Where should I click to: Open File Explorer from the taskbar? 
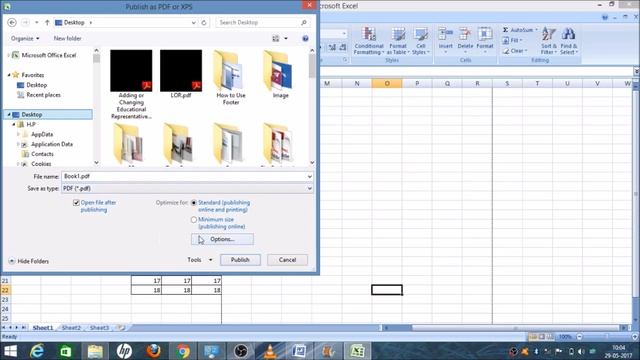point(95,351)
